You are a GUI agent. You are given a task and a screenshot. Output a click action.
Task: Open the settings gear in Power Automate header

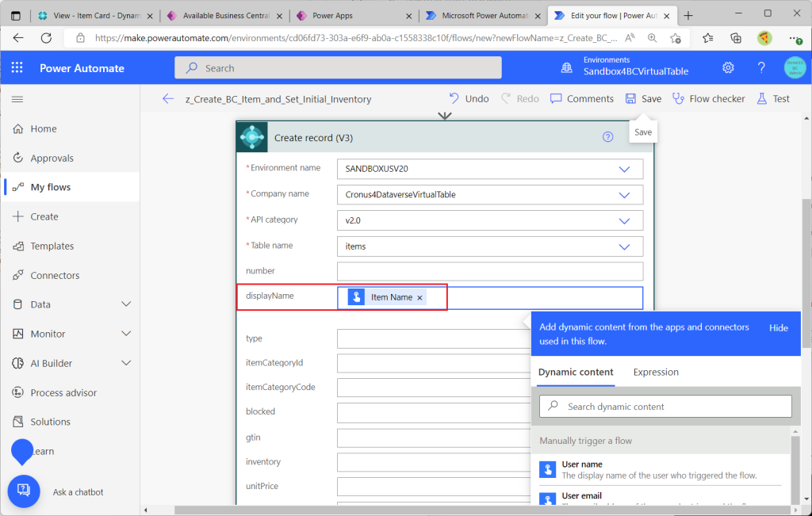pos(728,68)
